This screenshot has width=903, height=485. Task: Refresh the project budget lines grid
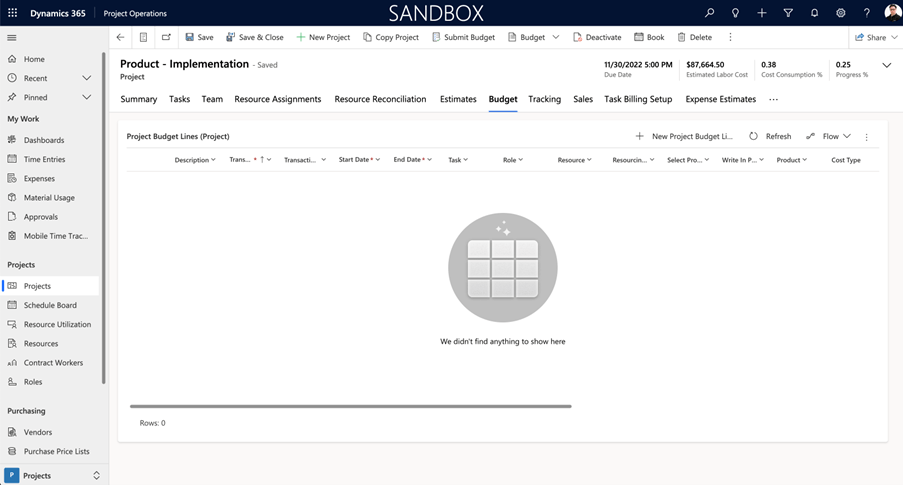pos(770,136)
